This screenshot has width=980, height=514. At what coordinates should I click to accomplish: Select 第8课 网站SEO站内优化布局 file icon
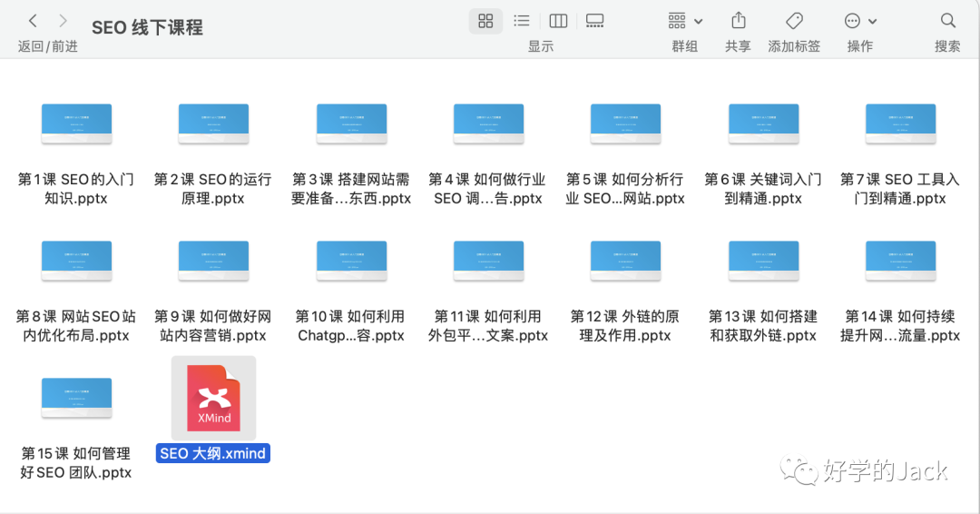pyautogui.click(x=76, y=261)
